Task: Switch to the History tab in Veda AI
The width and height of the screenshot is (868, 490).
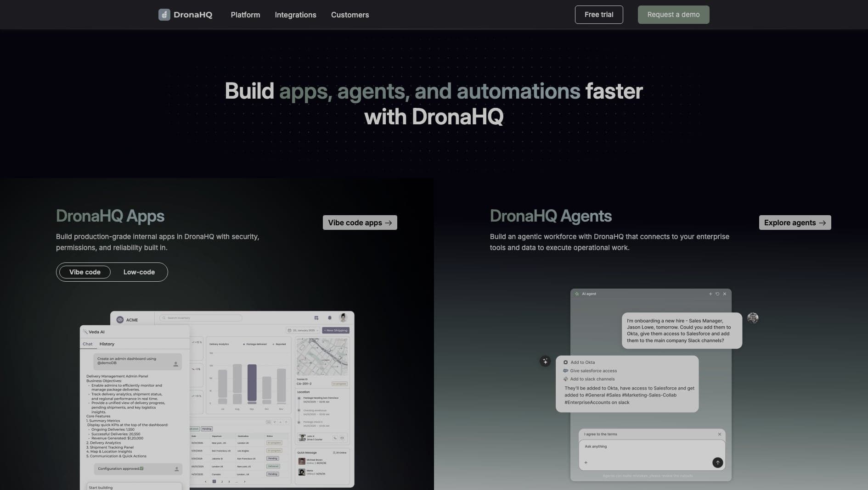Action: click(x=107, y=344)
